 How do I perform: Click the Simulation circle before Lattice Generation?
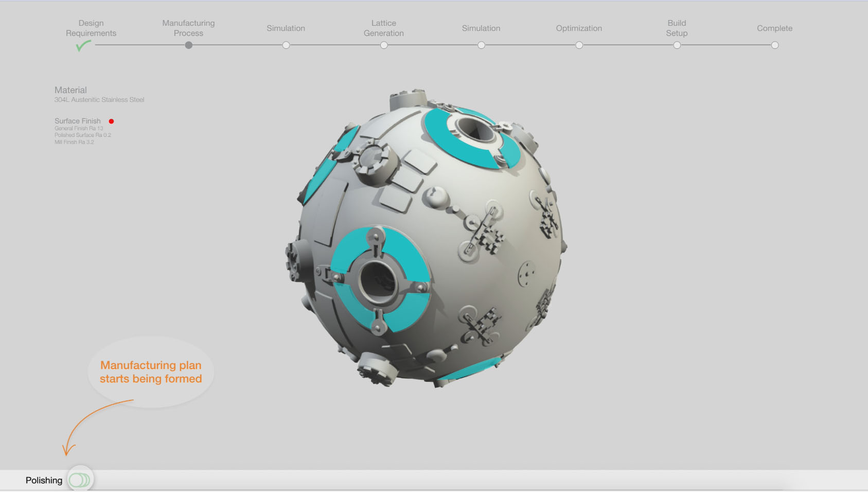[x=286, y=45]
